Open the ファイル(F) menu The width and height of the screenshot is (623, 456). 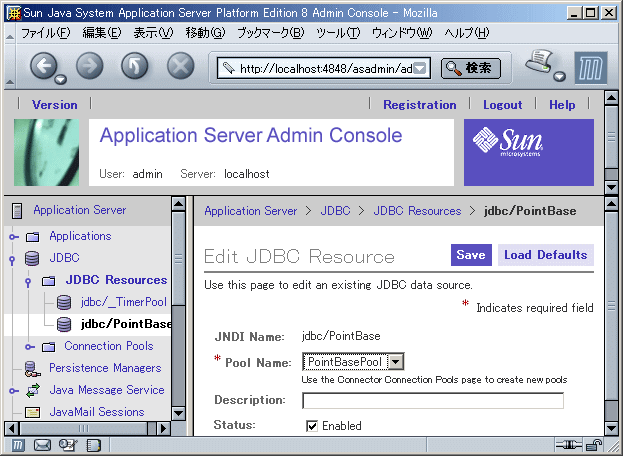coord(45,33)
